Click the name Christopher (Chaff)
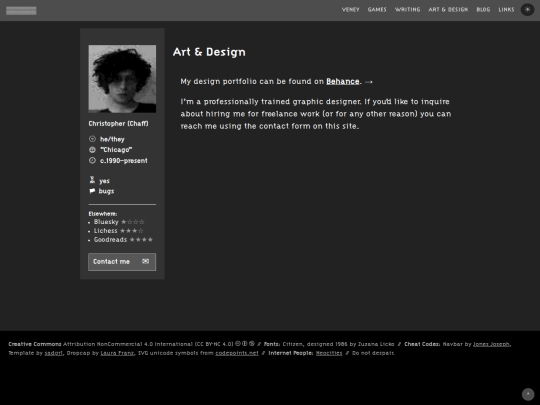This screenshot has width=540, height=405. pos(118,124)
